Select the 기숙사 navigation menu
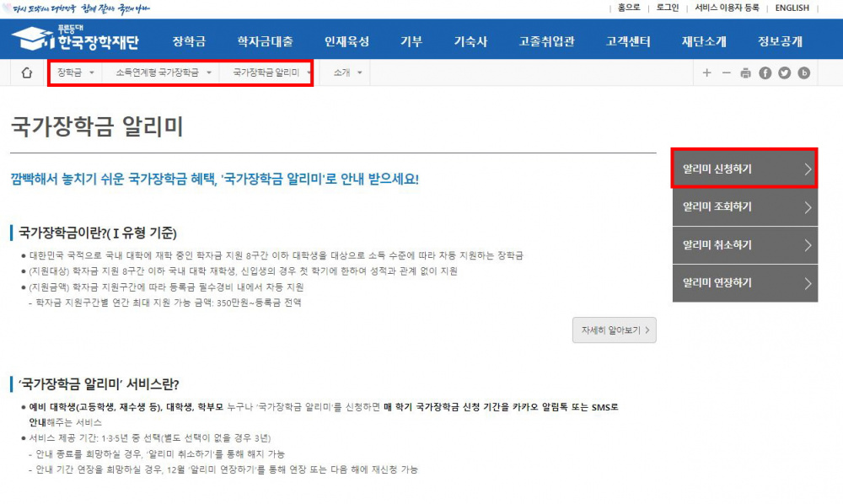843x504 pixels. [470, 39]
